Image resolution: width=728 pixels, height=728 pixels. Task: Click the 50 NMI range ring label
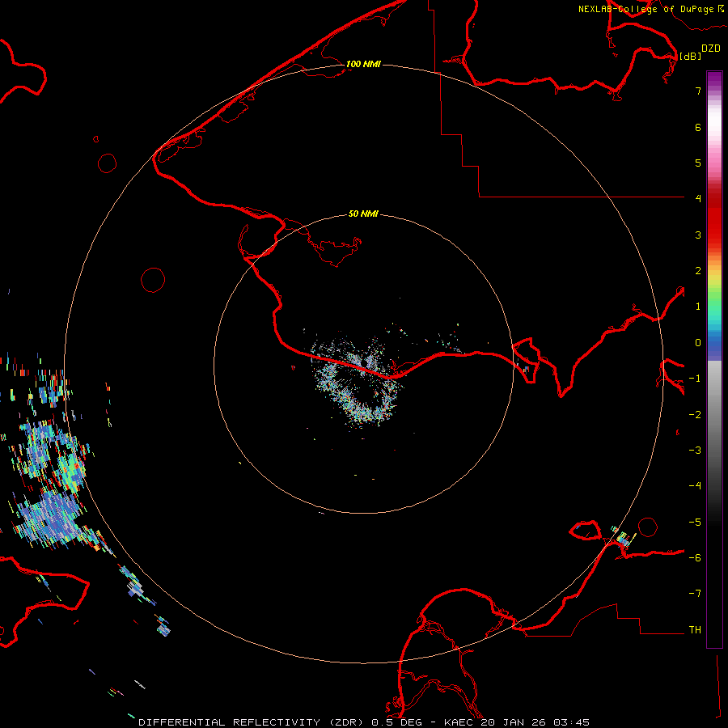tap(363, 214)
